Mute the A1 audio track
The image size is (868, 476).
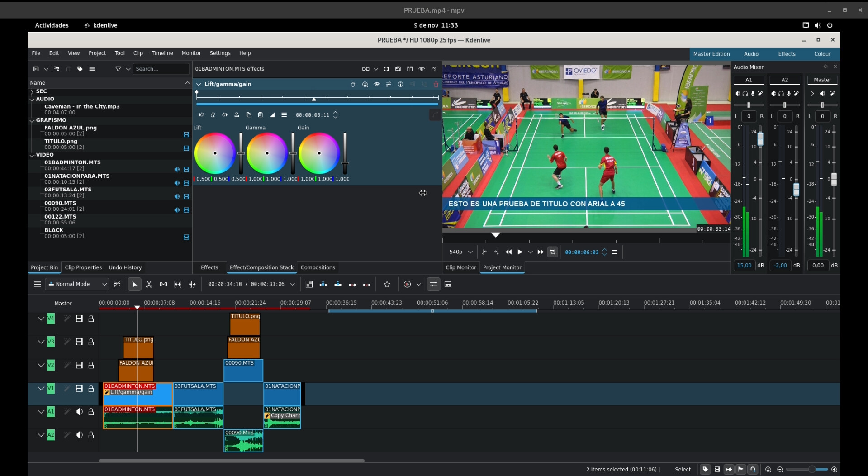click(79, 412)
